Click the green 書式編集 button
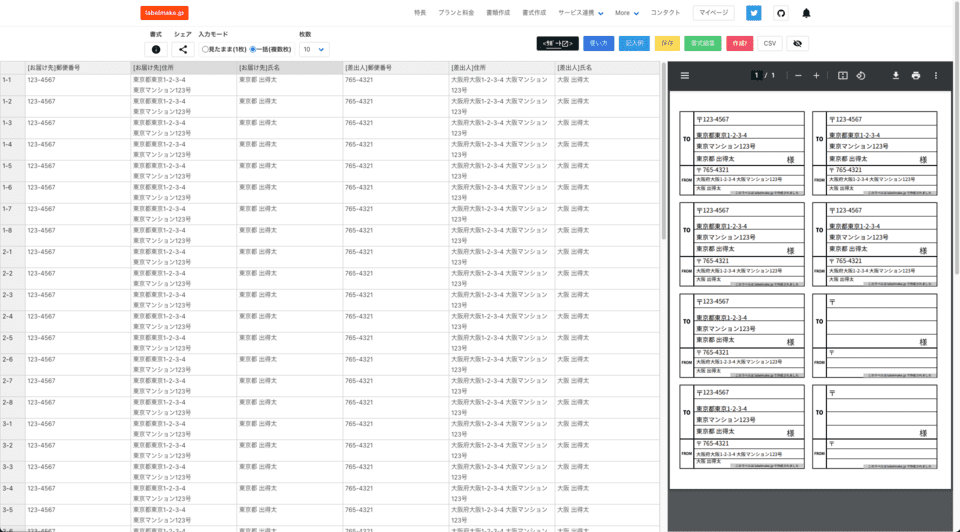This screenshot has height=532, width=960. point(703,43)
